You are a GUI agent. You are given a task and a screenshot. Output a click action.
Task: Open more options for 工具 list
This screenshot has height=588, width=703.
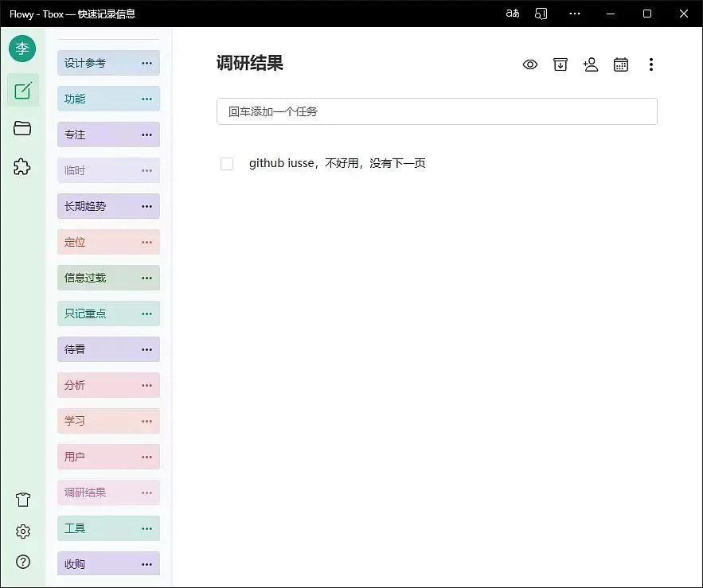click(x=146, y=529)
